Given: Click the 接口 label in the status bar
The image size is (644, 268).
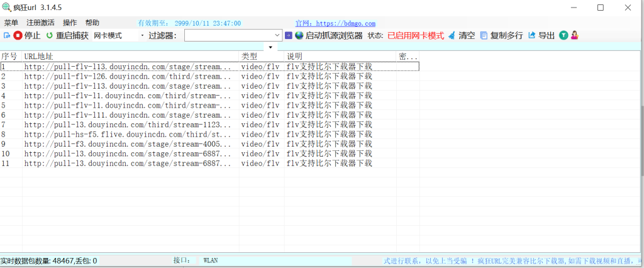Looking at the screenshot, I should [x=182, y=260].
